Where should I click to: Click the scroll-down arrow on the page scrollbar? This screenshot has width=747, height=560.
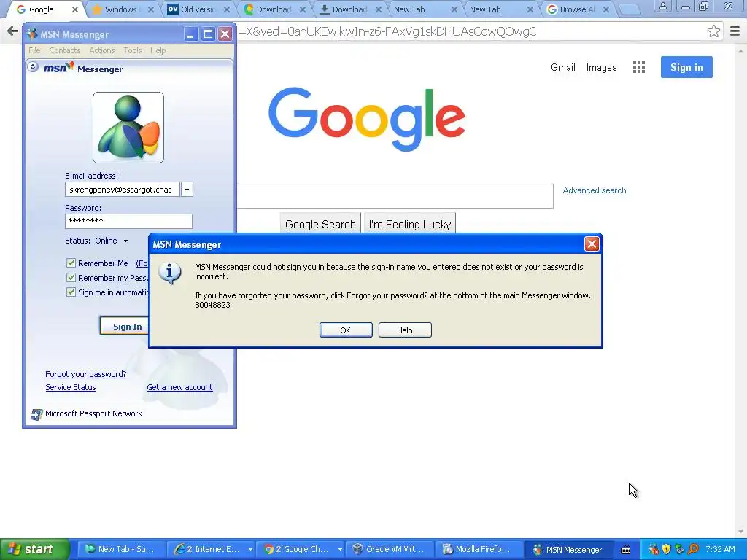point(741,532)
